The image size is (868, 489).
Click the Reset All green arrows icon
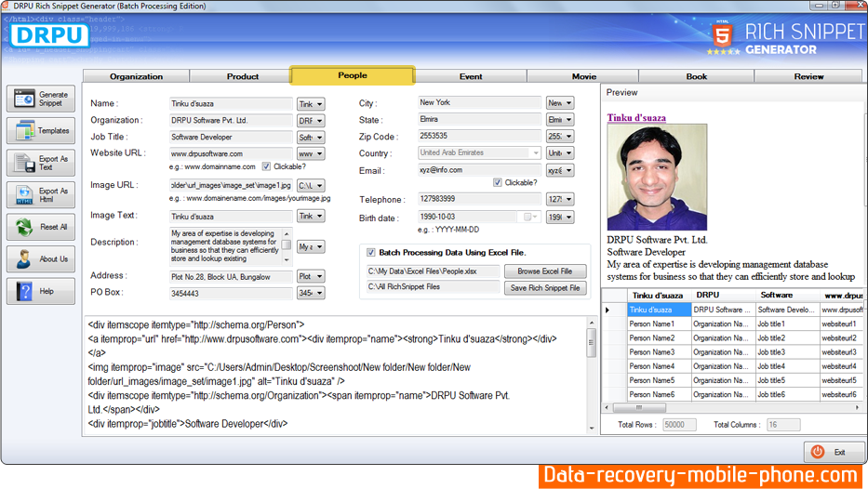click(x=24, y=228)
